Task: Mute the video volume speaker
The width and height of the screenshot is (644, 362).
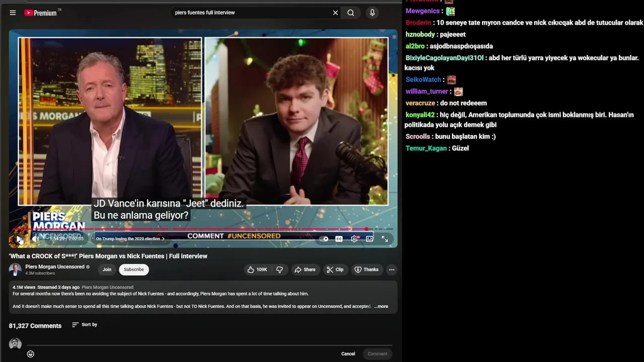Action: point(36,239)
